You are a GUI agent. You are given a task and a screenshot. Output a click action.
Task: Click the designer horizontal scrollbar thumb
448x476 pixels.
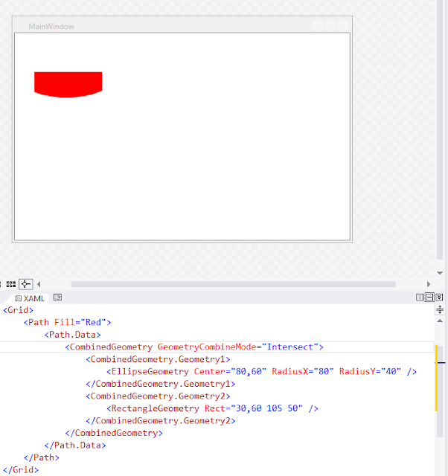(x=233, y=284)
